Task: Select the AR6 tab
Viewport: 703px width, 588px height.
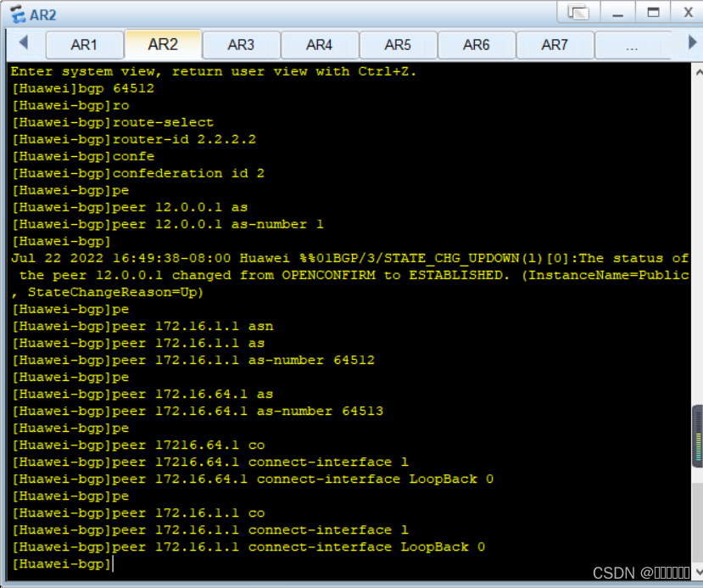Action: 477,45
